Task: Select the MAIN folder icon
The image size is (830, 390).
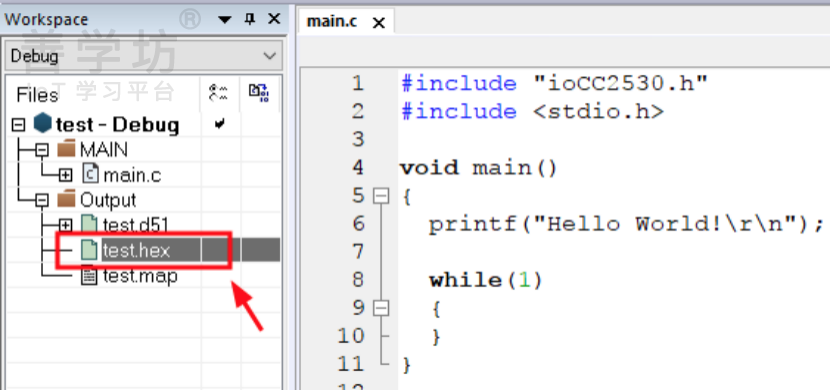Action: tap(66, 149)
